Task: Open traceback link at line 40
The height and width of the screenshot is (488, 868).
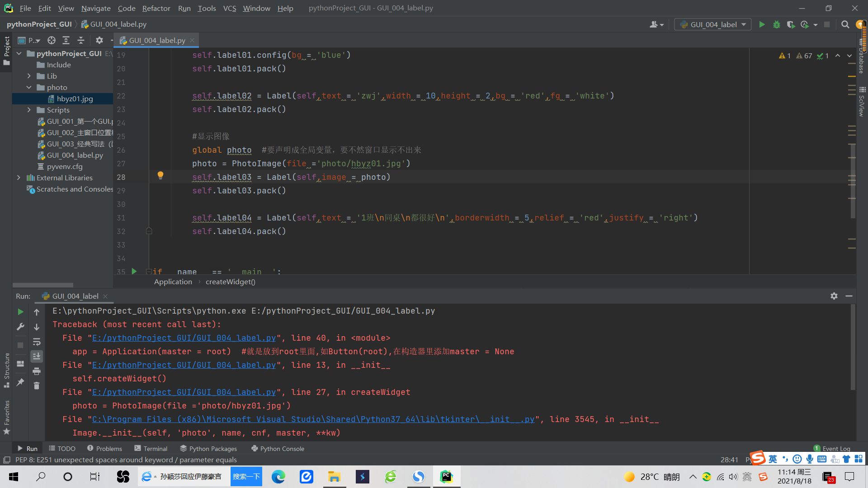Action: (x=184, y=338)
